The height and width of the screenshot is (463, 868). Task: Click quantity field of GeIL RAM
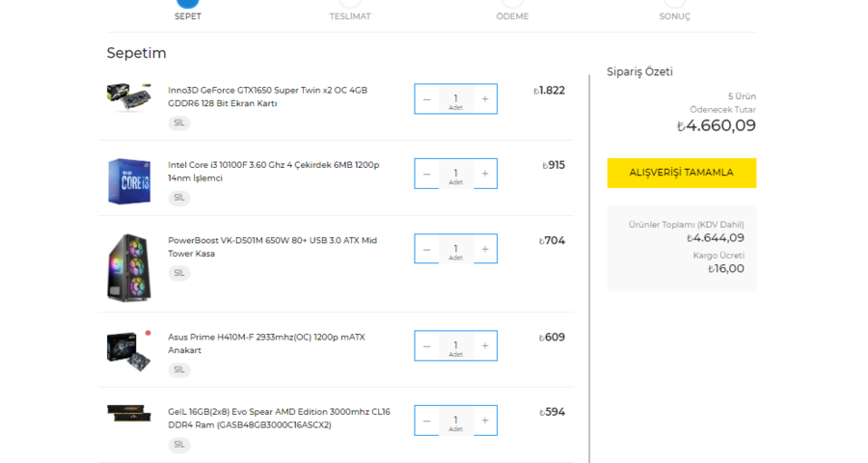456,421
